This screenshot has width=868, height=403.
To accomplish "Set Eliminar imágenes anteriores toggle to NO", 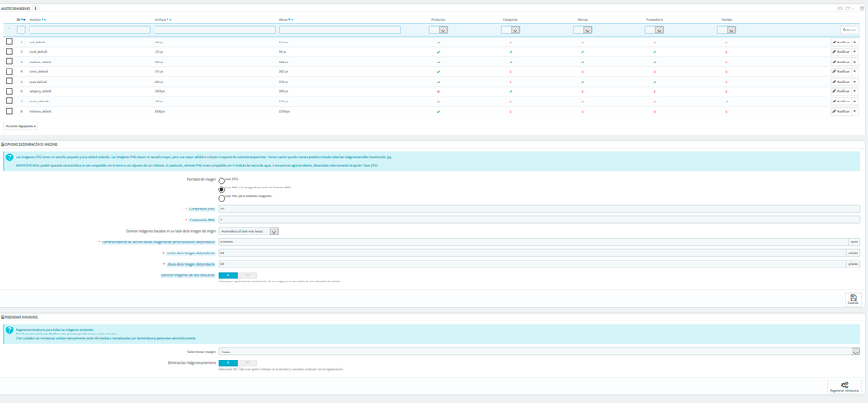I will [x=247, y=362].
